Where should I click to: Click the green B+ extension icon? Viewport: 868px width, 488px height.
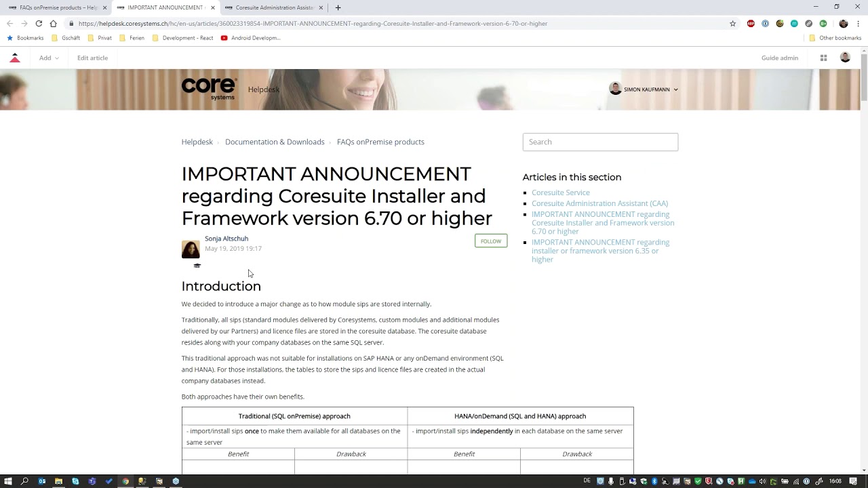[823, 23]
